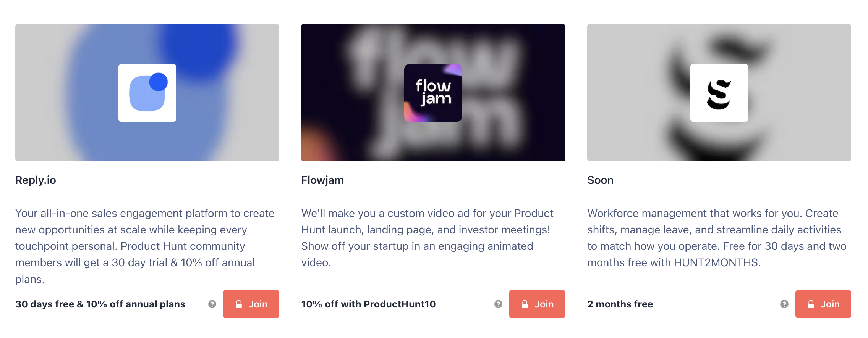The height and width of the screenshot is (338, 868).
Task: Click lock icon on Flowjam Join button
Action: [x=525, y=304]
